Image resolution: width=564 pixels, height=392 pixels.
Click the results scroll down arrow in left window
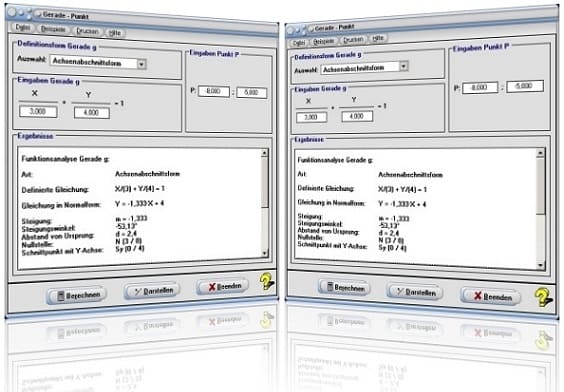pos(264,253)
